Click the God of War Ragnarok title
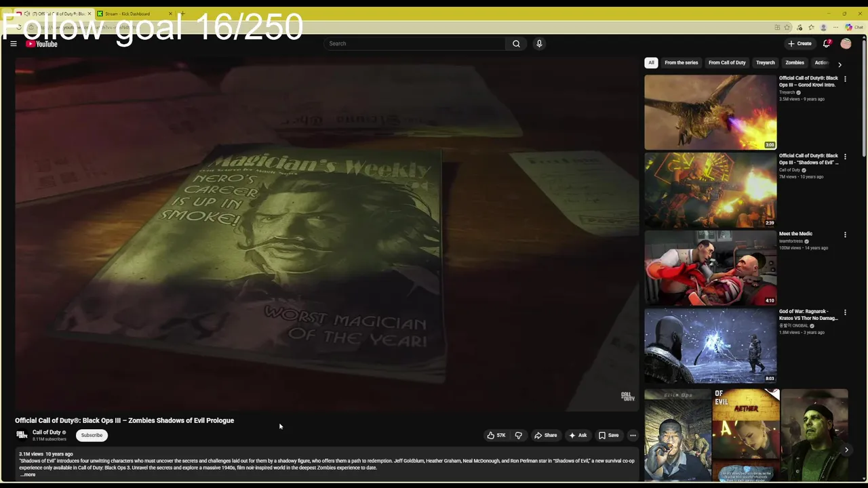Viewport: 868px width, 488px height. tap(808, 314)
